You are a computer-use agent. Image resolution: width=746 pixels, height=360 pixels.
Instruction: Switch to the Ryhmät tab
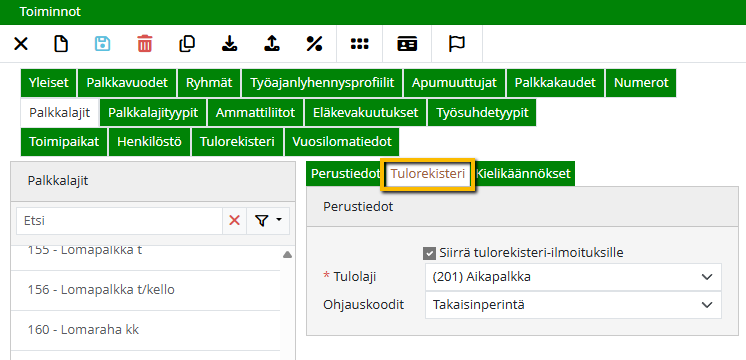209,83
